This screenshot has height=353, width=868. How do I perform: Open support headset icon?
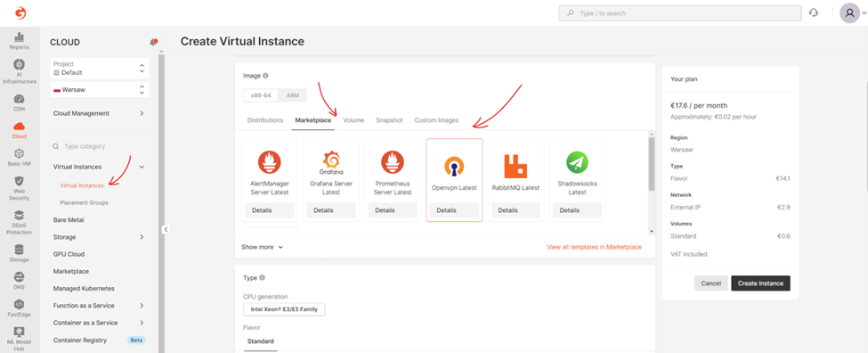(x=813, y=12)
